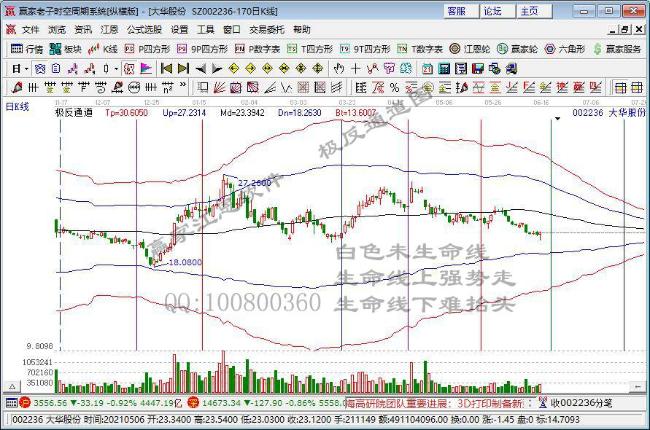Click the 27.2600 high price label

255,182
